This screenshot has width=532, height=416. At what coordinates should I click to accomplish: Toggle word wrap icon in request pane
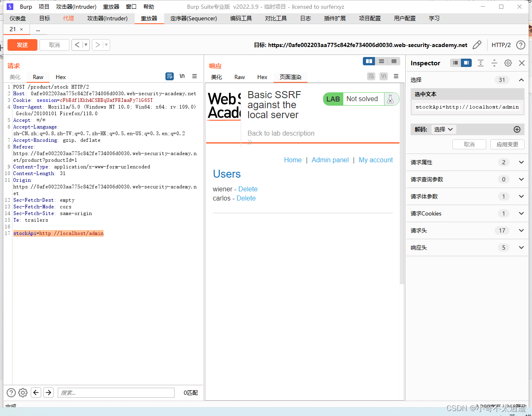click(x=170, y=77)
